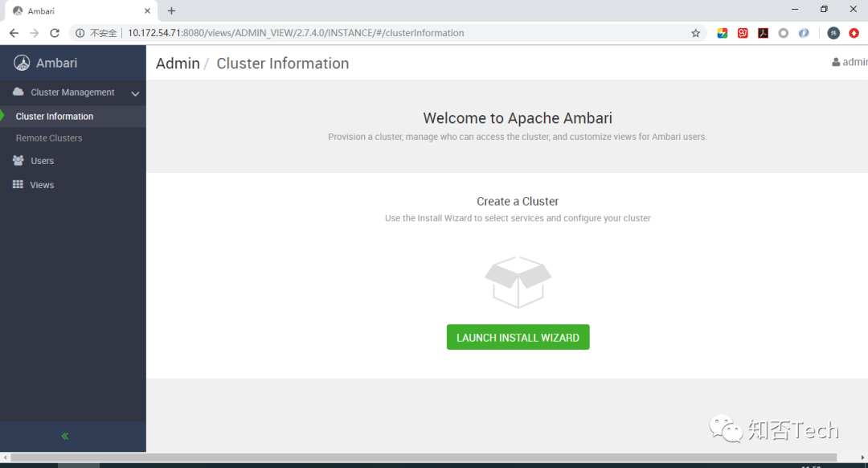Click the colorful Google extension icon
Image resolution: width=868 pixels, height=468 pixels.
[x=723, y=33]
